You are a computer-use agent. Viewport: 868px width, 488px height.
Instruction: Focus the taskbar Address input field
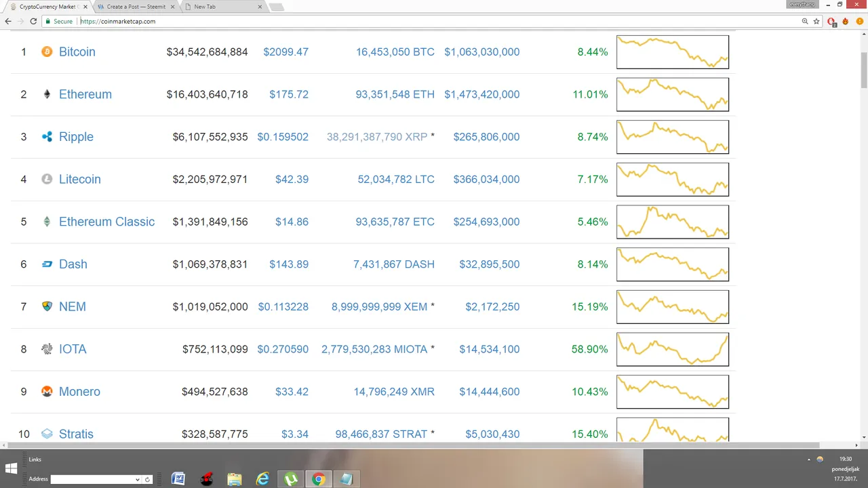[92, 479]
